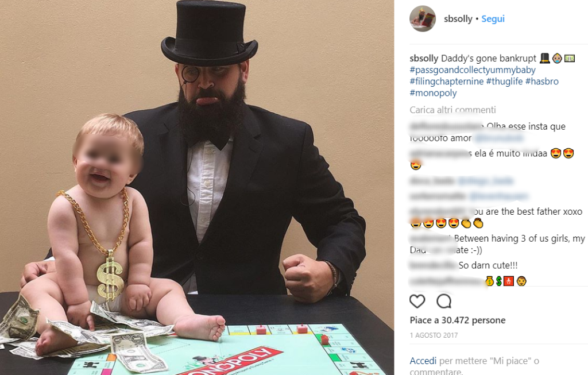The height and width of the screenshot is (375, 588).
Task: Click the Segui follow button
Action: [x=493, y=19]
